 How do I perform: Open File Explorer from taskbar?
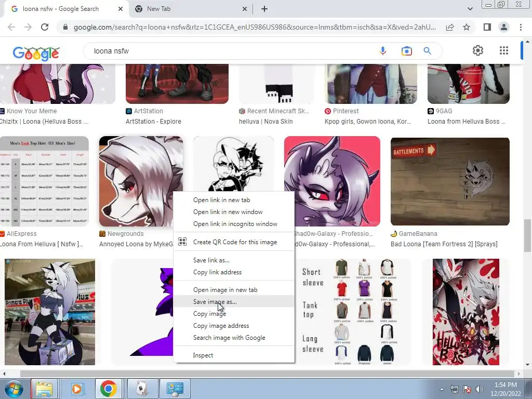pyautogui.click(x=44, y=389)
